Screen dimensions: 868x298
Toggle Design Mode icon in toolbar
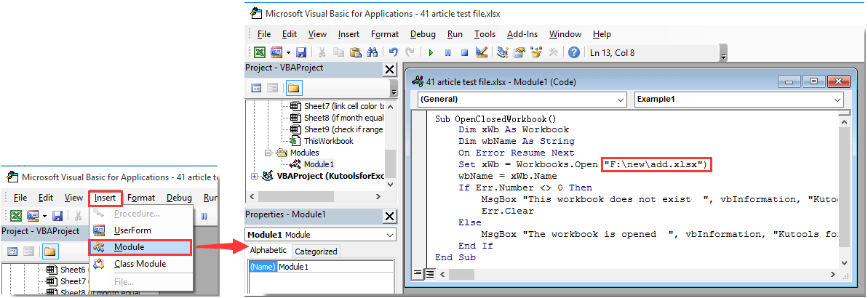click(481, 52)
